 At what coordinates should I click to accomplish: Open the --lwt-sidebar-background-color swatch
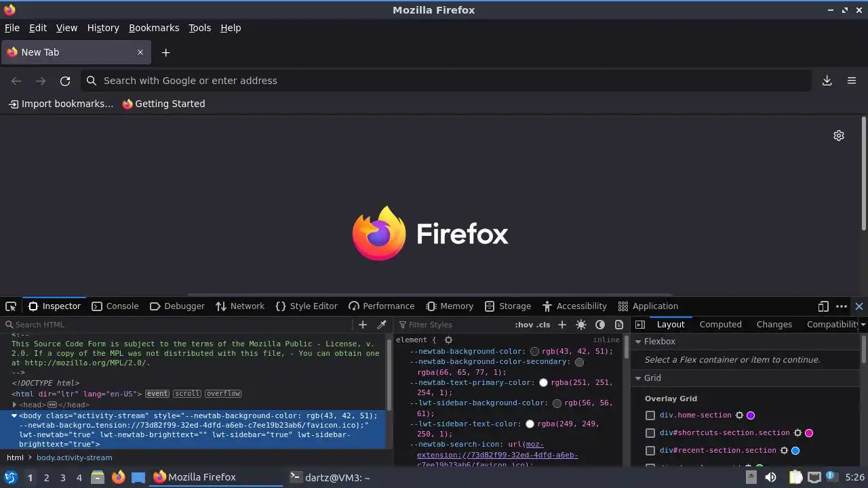(557, 403)
